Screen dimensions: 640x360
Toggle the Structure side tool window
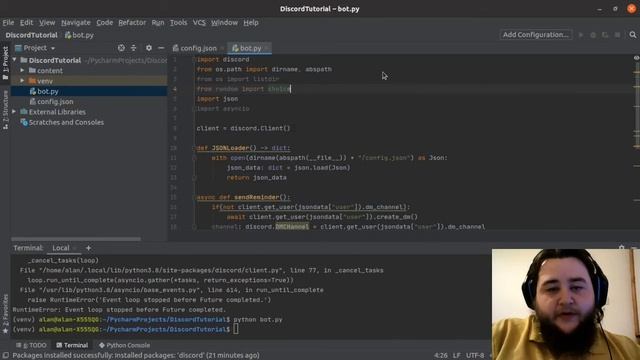(x=5, y=110)
